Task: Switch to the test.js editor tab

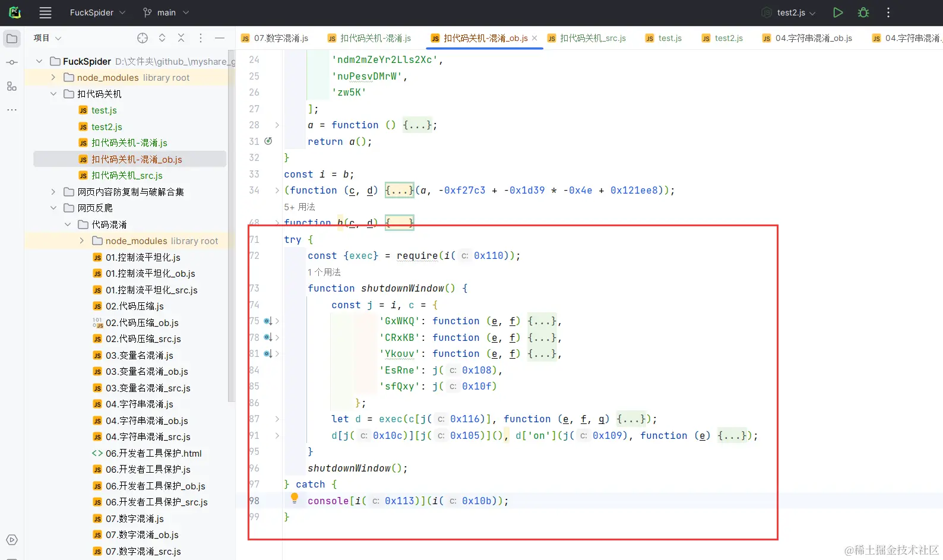Action: pyautogui.click(x=664, y=38)
